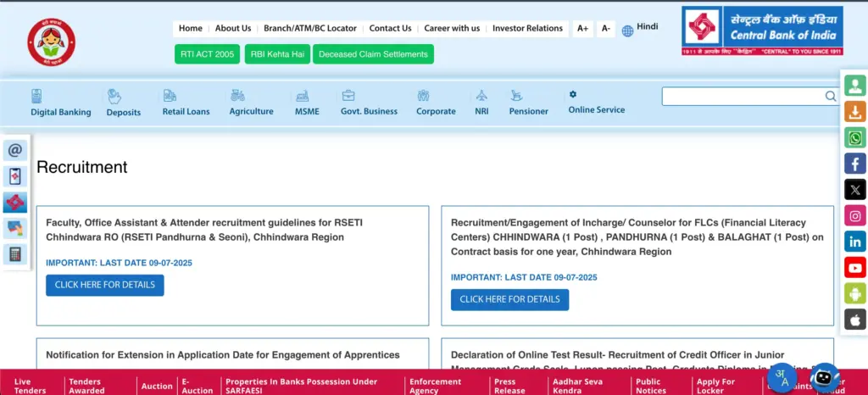Open the YouTube social icon
The width and height of the screenshot is (868, 395).
[855, 268]
